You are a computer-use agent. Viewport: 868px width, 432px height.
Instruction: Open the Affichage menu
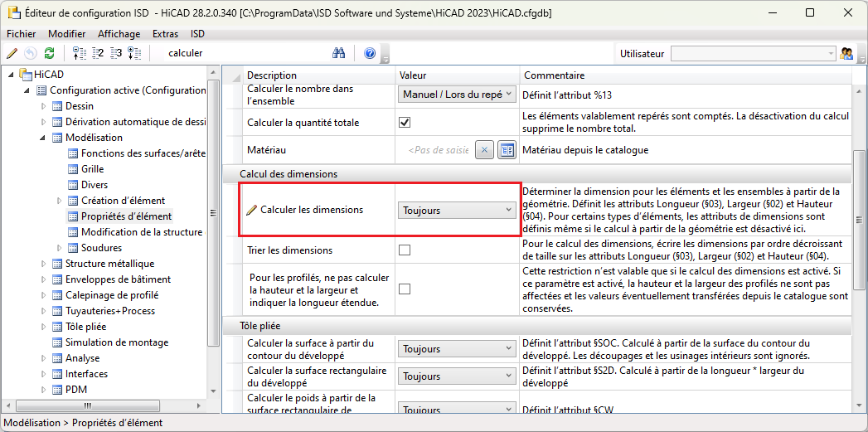click(119, 34)
